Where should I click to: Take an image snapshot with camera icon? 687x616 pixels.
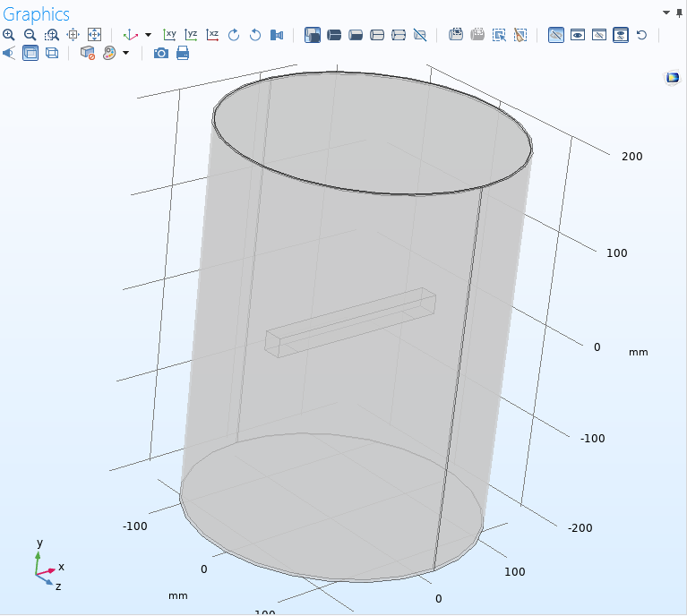click(x=161, y=53)
